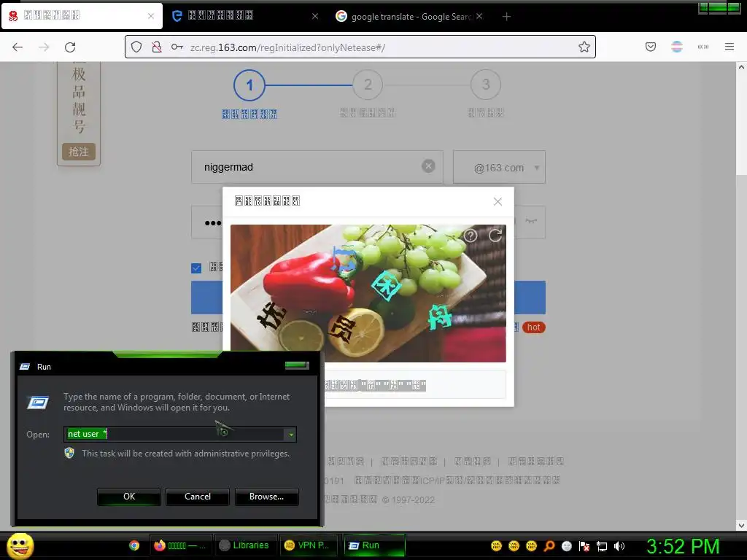Open the Libraries taskbar item
Screen dimensions: 747x560
[245, 545]
